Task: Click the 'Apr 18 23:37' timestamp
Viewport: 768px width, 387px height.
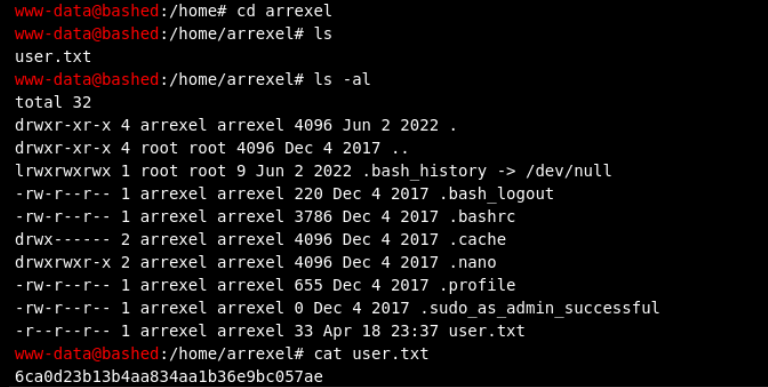Action: click(x=381, y=331)
